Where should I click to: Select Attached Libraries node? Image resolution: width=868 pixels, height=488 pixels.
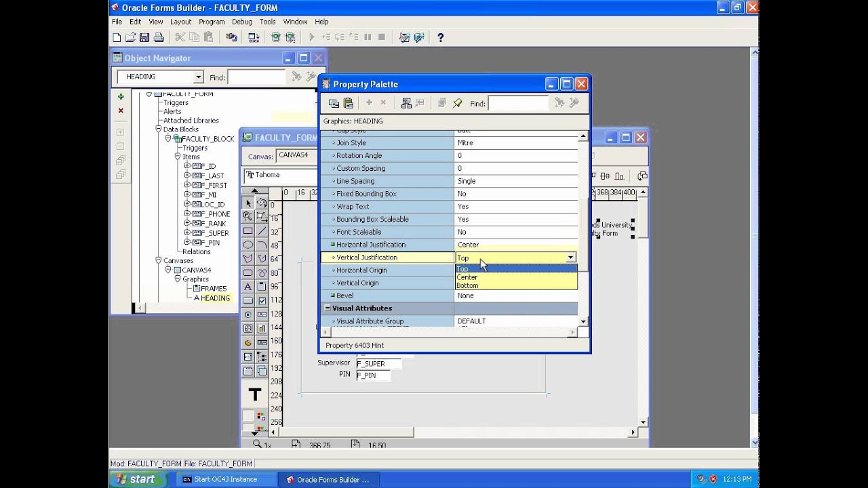click(x=191, y=121)
